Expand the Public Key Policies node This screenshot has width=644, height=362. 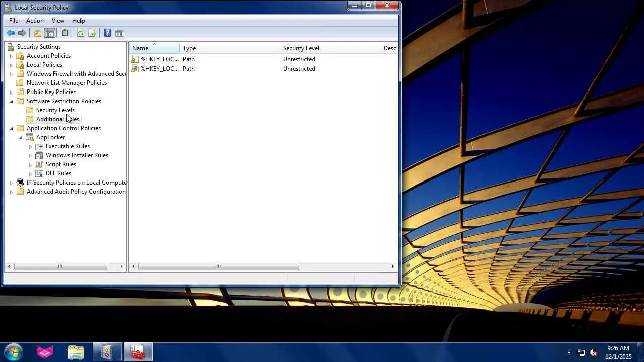tap(11, 93)
